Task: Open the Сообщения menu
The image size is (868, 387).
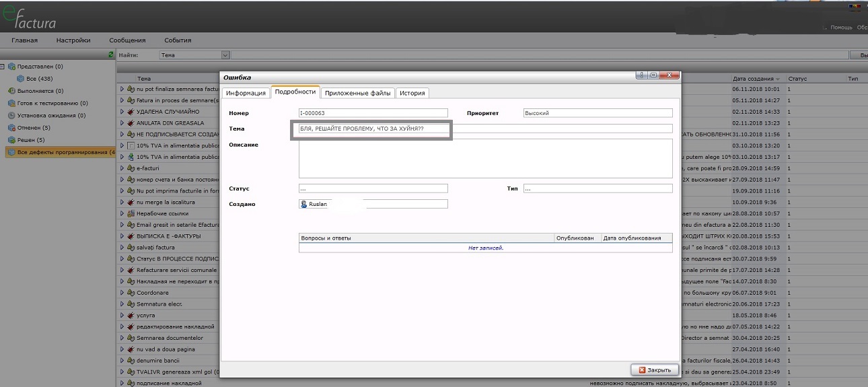Action: [x=128, y=40]
